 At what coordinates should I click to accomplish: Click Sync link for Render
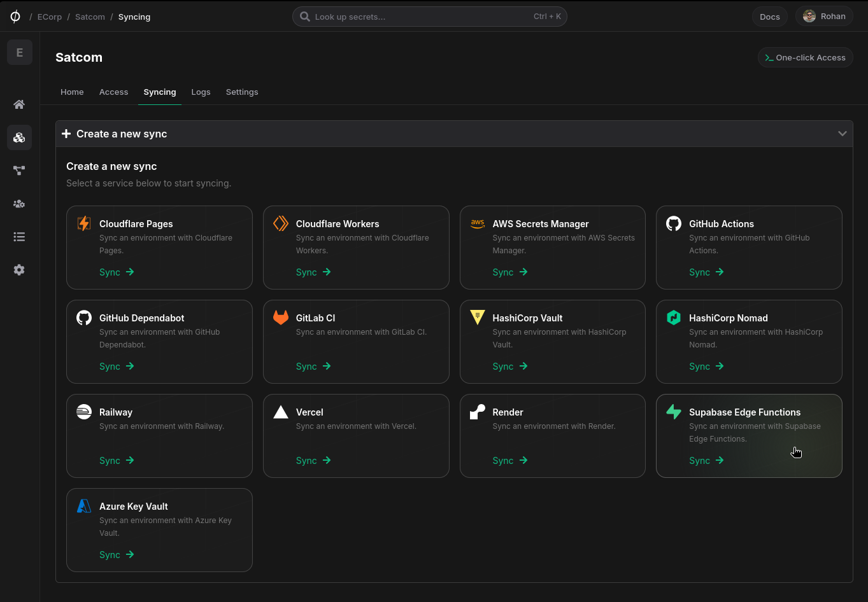click(x=510, y=461)
